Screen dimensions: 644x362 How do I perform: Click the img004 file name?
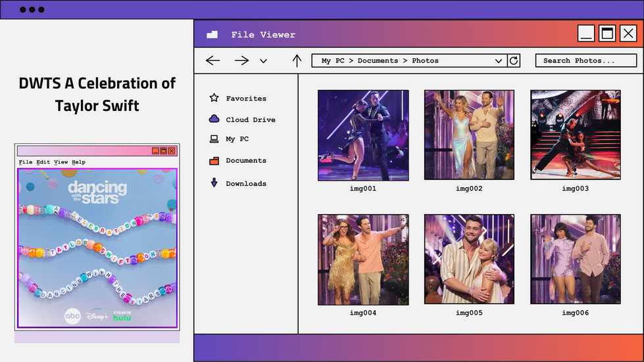tap(363, 313)
